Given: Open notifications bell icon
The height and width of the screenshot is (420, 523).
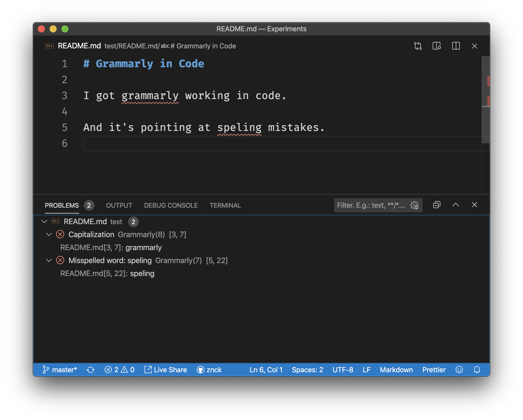Looking at the screenshot, I should click(477, 370).
